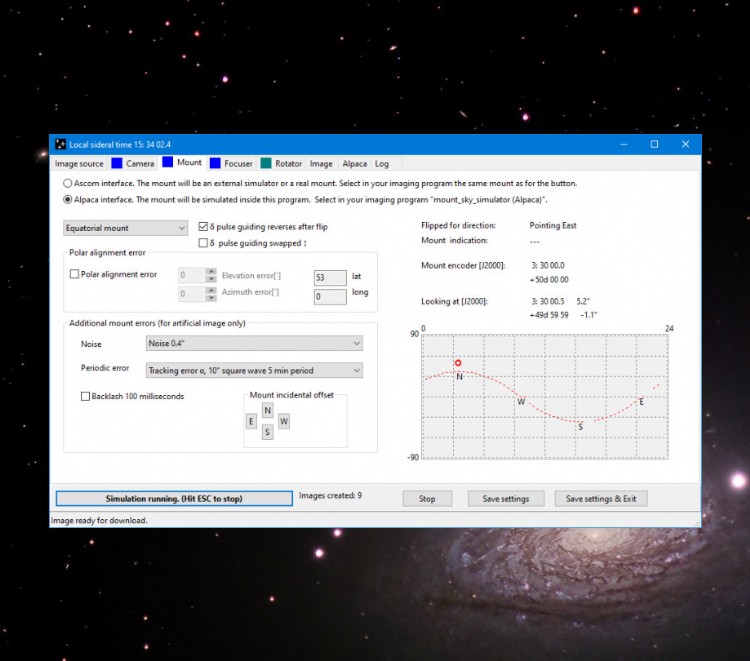
Task: Open the Periodic error tracking dropdown
Action: click(x=254, y=370)
